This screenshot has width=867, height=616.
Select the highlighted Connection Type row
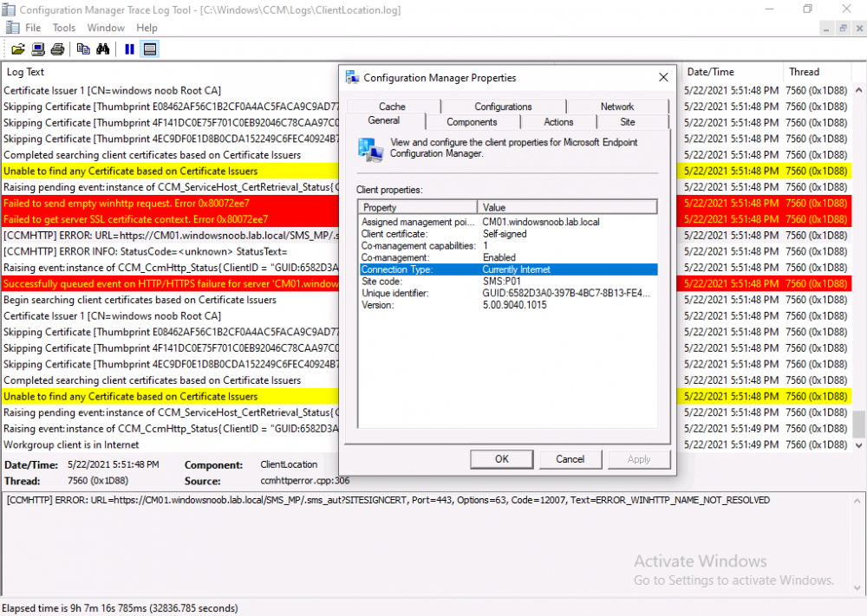pyautogui.click(x=508, y=269)
